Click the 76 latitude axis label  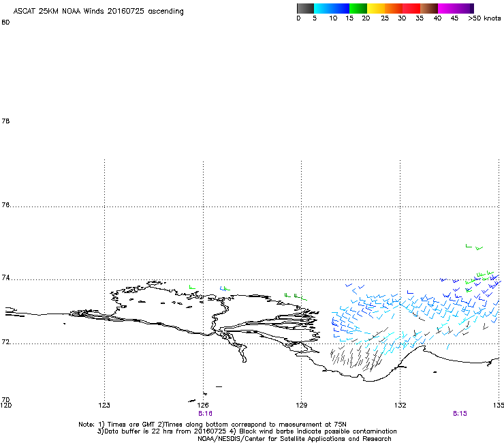(5, 204)
